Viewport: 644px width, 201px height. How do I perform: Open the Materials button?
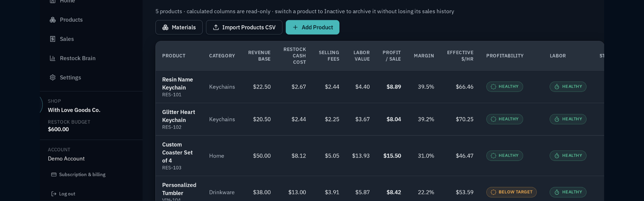[179, 27]
